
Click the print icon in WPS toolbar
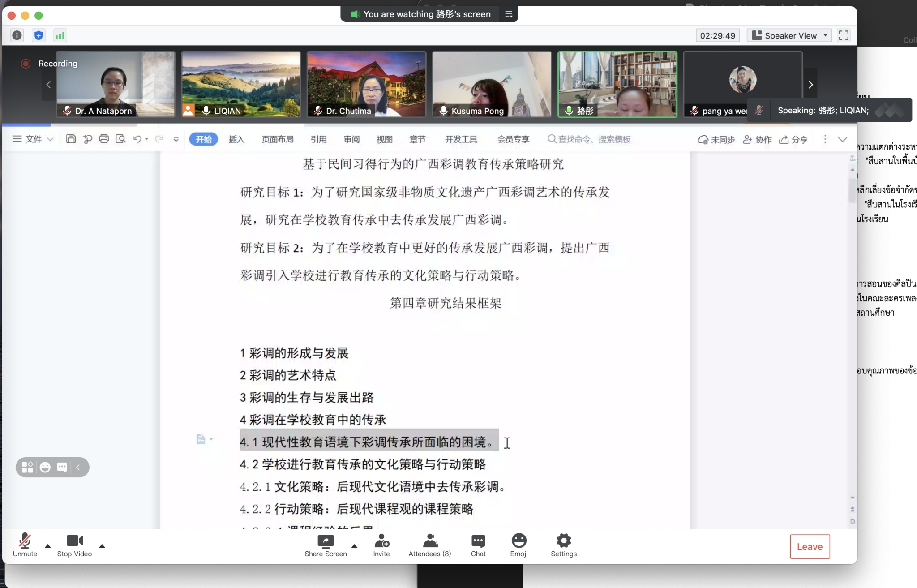[104, 139]
